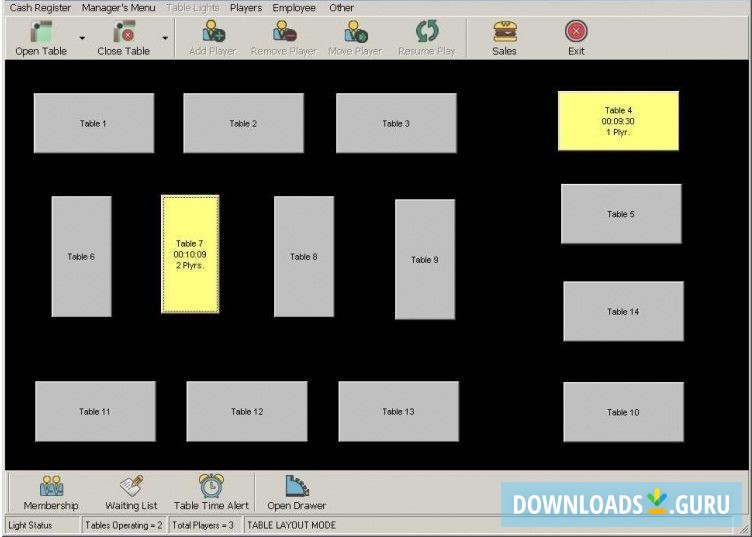Open the Players menu
Screen dimensions: 752x537
(246, 8)
